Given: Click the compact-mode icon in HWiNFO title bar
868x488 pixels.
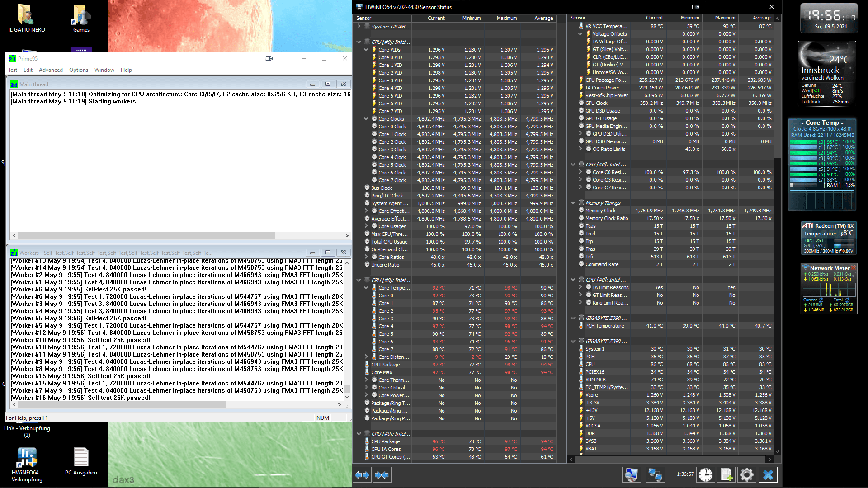Looking at the screenshot, I should tap(695, 7).
